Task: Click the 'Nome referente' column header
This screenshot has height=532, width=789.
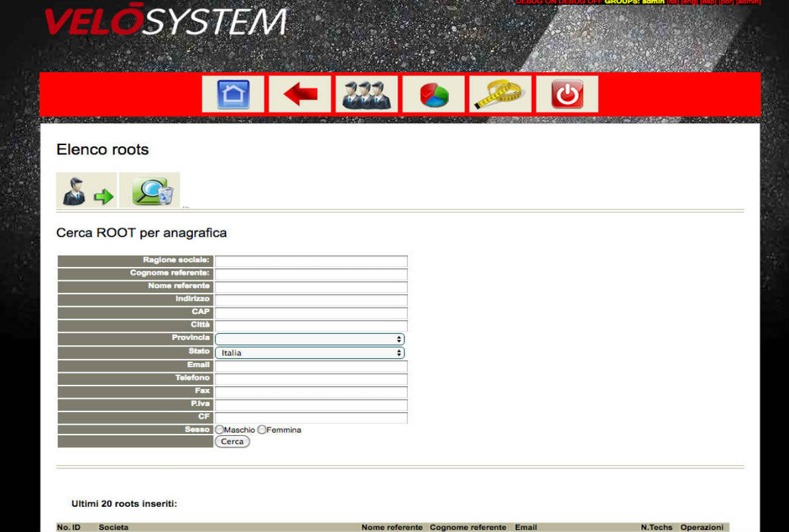Action: click(392, 527)
